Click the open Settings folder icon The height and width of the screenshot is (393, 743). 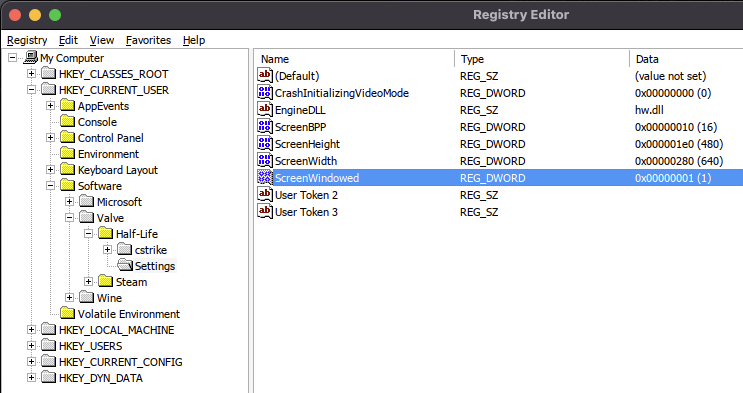(125, 265)
